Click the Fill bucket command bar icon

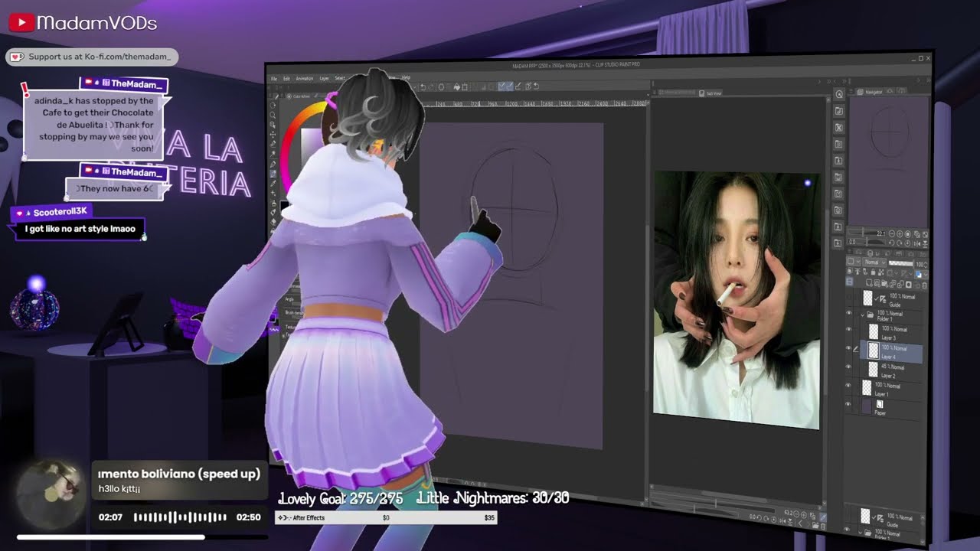coord(457,87)
